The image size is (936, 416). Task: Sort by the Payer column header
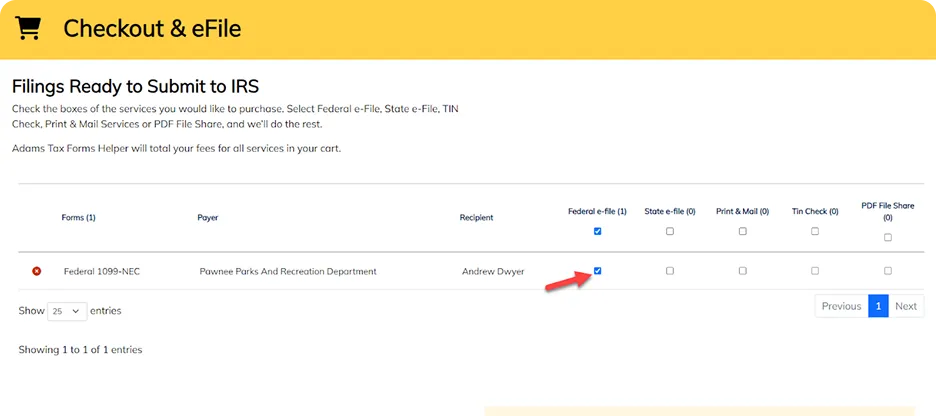tap(208, 218)
